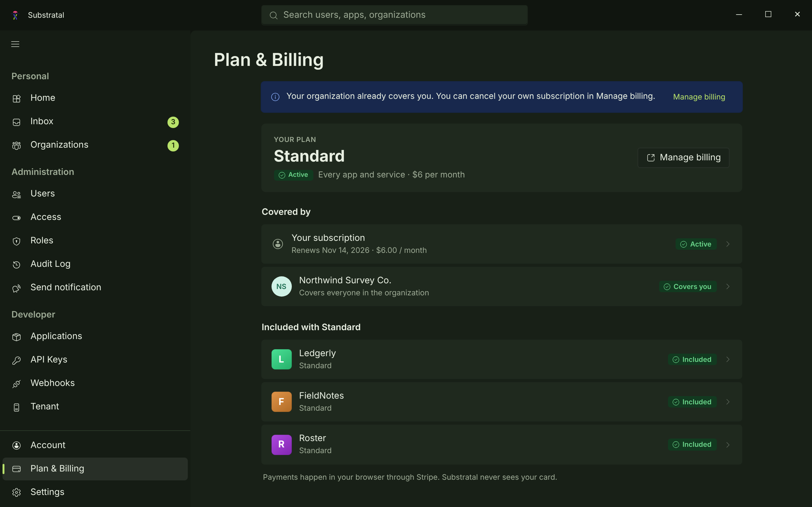Click the Access toggle icon in sidebar
The image size is (812, 507).
16,218
